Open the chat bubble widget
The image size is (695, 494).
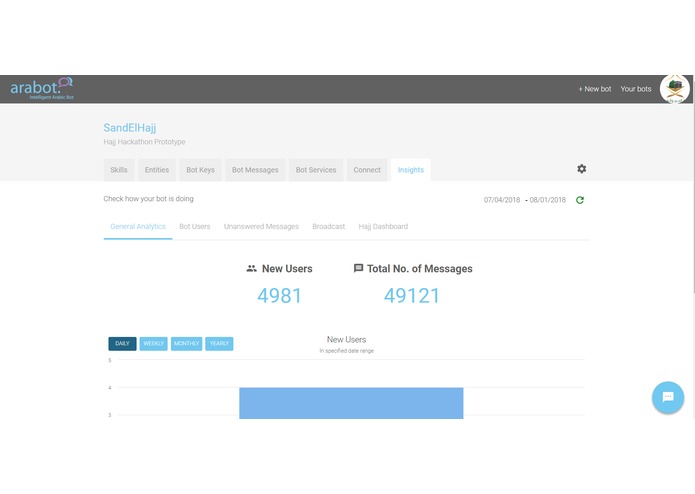pos(668,397)
